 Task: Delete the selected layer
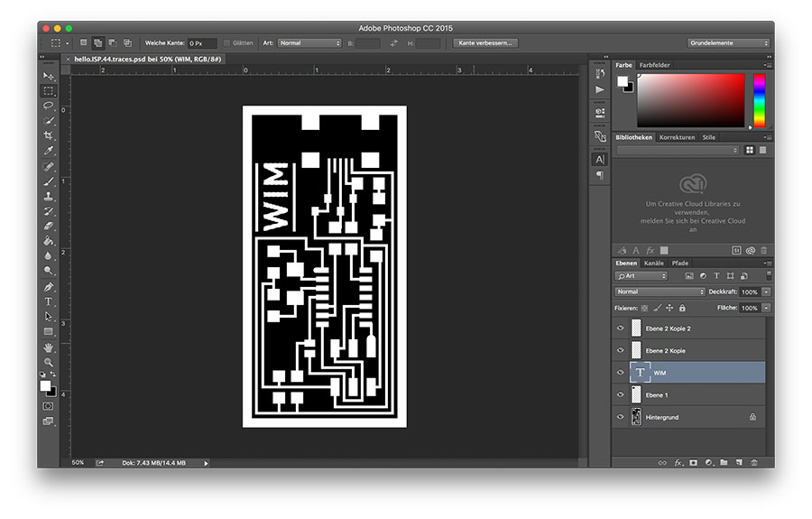(x=754, y=462)
